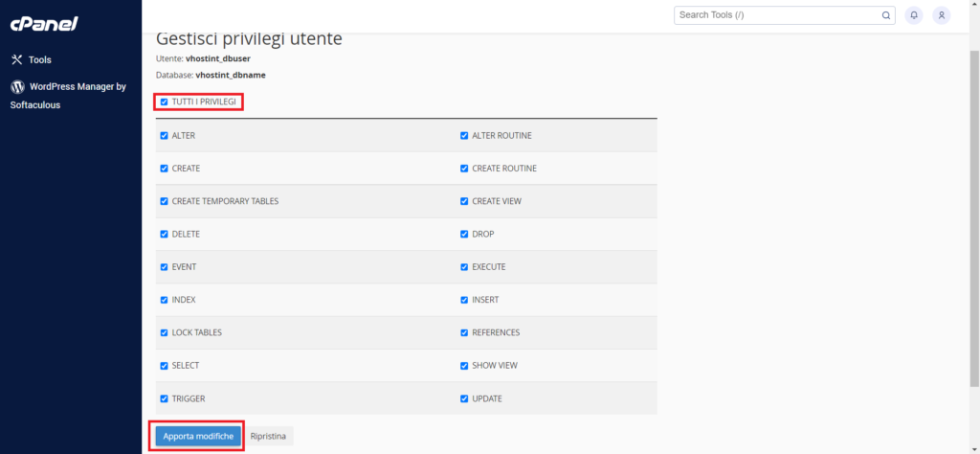Toggle the CREATE privilege checkbox
Viewport: 980px width, 454px height.
click(x=165, y=169)
